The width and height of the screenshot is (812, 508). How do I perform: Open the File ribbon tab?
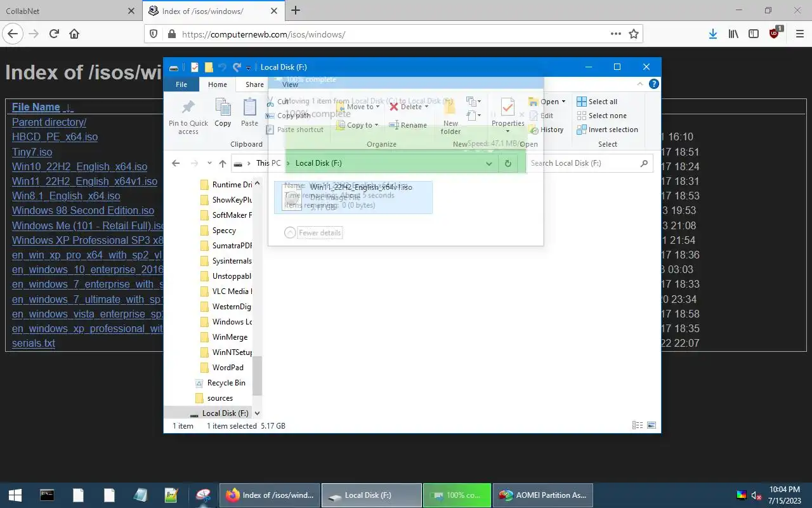[181, 84]
